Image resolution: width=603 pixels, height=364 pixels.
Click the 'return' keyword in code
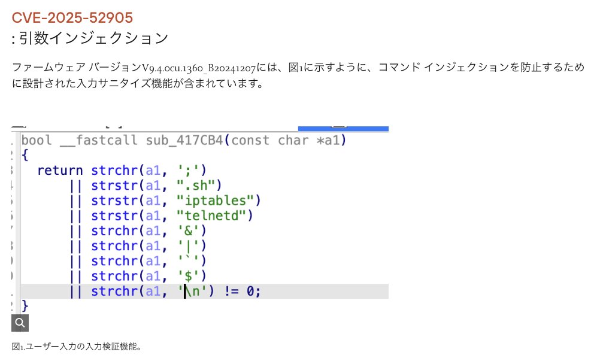(60, 171)
